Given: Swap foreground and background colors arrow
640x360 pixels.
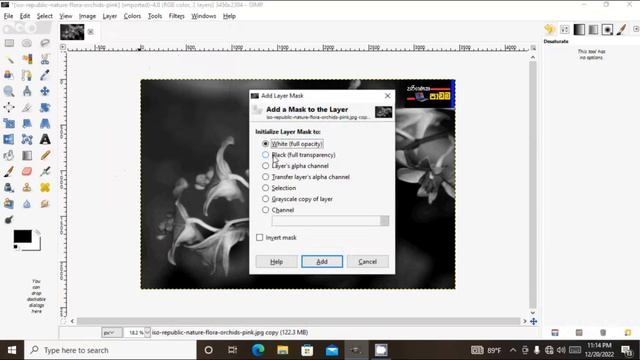Looking at the screenshot, I should [38, 232].
